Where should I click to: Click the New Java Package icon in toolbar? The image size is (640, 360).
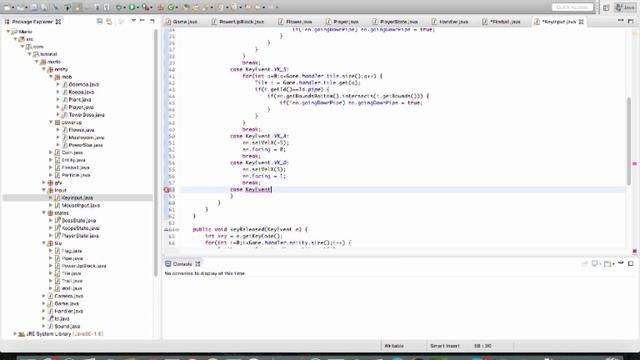point(161,7)
